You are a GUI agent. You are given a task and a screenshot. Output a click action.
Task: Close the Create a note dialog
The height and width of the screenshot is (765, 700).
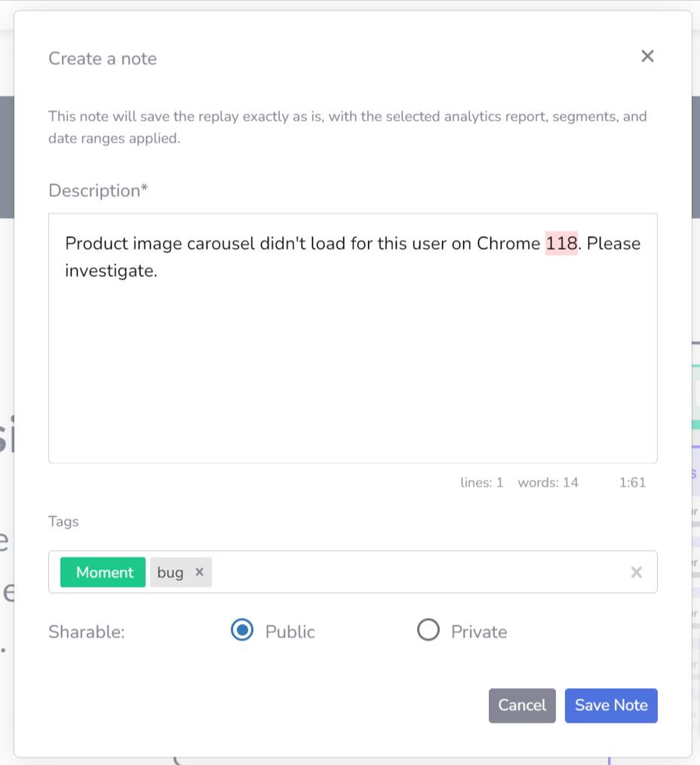[x=647, y=57]
